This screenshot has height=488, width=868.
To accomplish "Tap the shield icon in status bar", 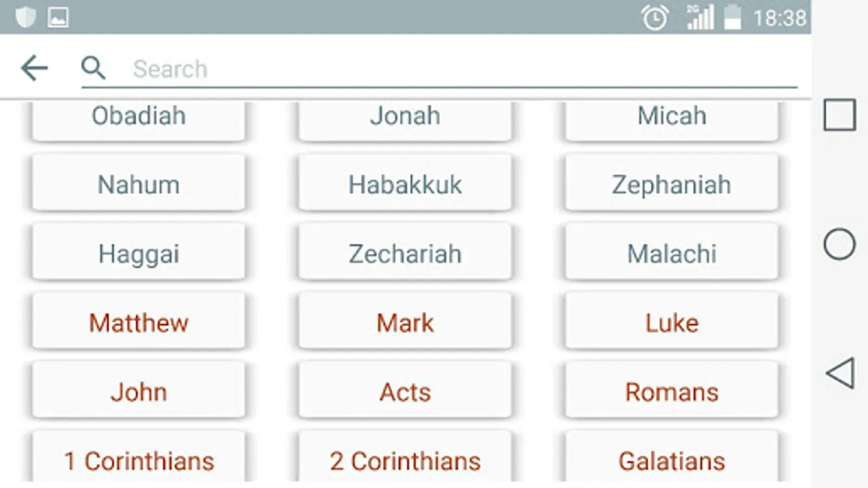I will (25, 17).
